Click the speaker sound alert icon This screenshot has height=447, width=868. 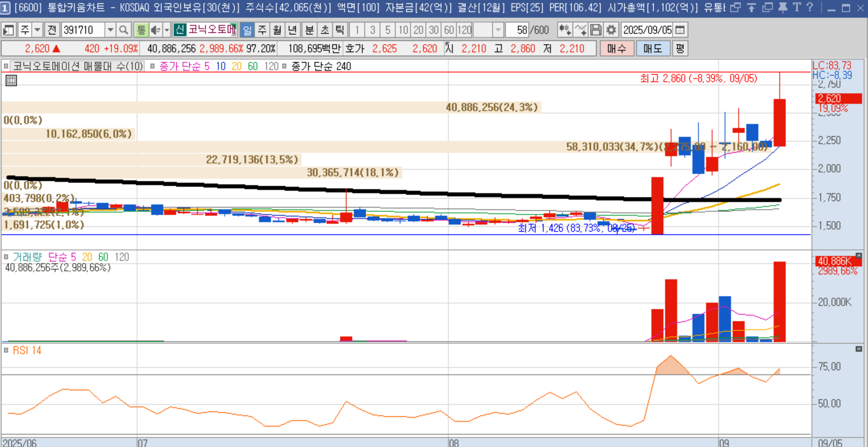pyautogui.click(x=155, y=30)
